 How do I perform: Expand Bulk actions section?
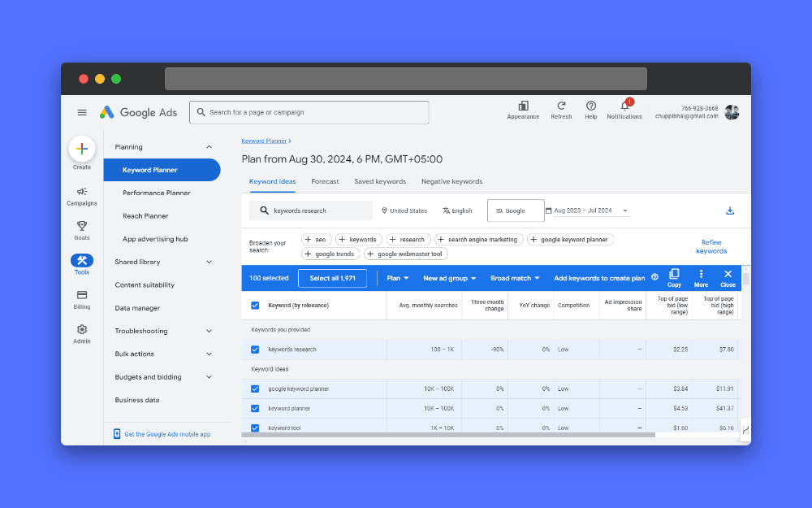[209, 354]
